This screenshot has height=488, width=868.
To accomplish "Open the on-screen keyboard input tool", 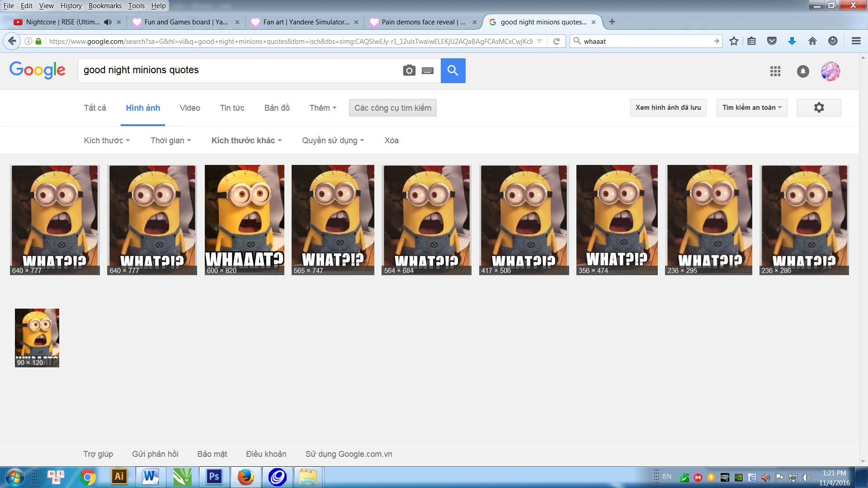I will coord(428,70).
